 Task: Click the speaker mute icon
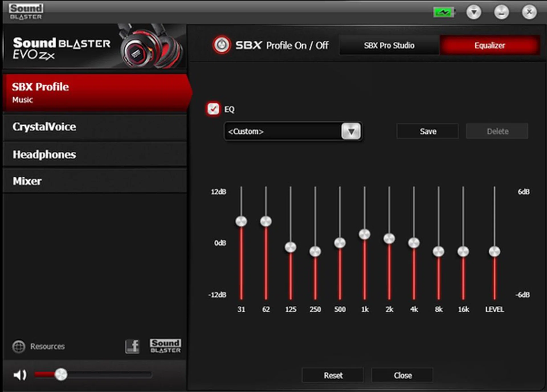pyautogui.click(x=20, y=375)
